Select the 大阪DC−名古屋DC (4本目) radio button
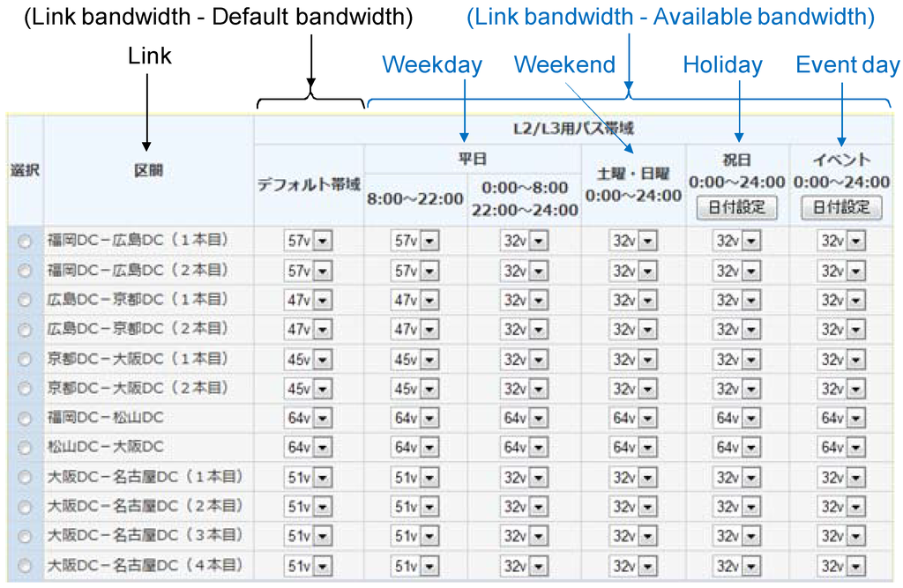This screenshot has height=588, width=903. [x=24, y=566]
